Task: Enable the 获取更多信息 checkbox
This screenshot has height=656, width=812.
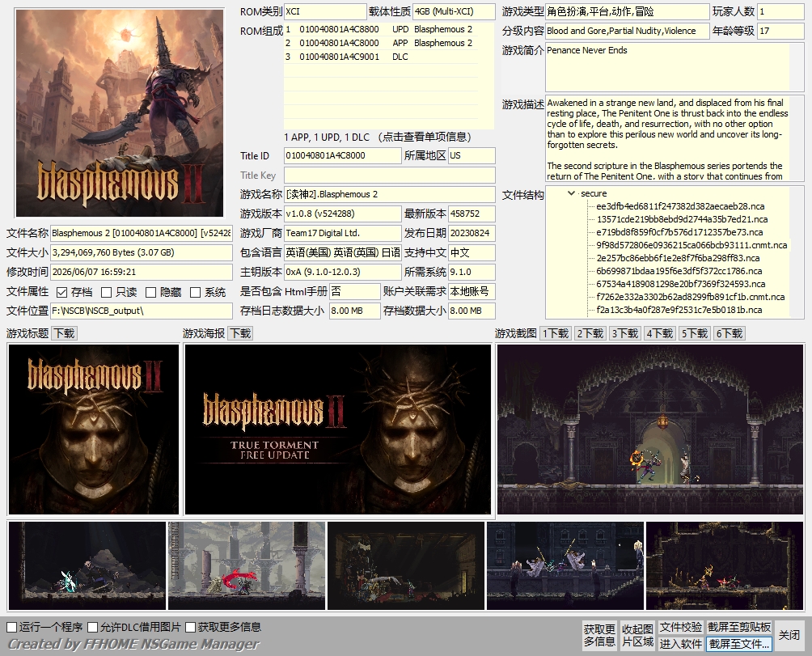Action: pos(191,627)
